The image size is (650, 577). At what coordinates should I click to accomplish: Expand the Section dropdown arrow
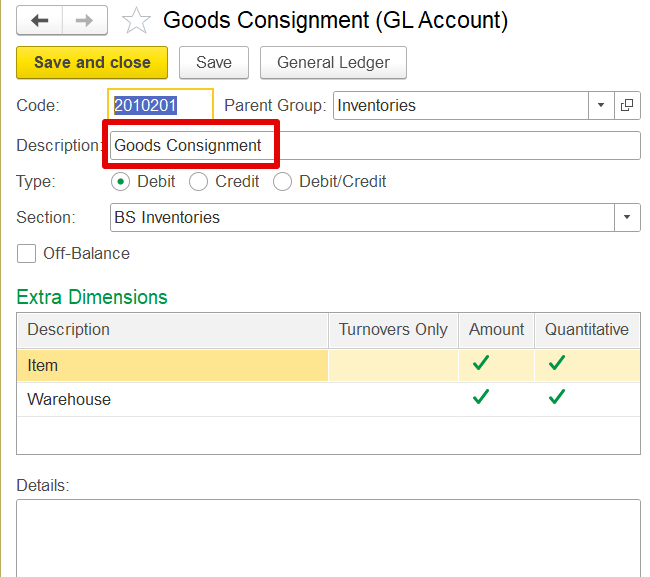[x=627, y=217]
